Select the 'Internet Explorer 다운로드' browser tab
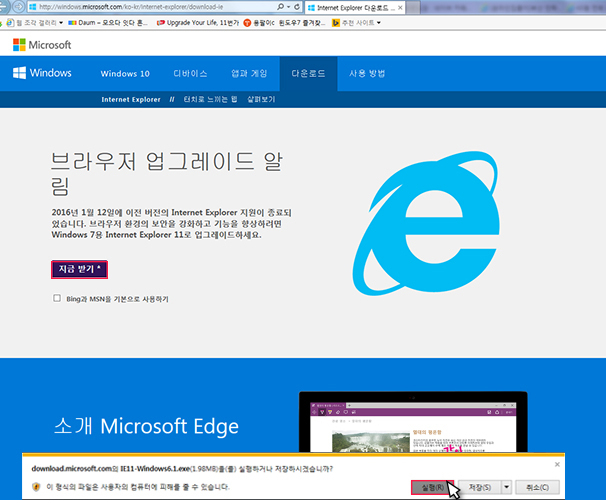 pos(355,8)
